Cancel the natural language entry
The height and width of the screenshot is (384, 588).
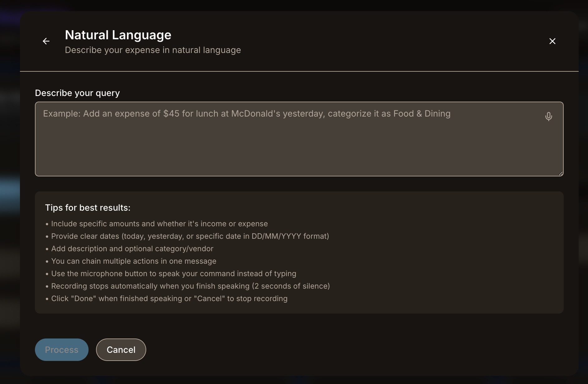pos(121,350)
